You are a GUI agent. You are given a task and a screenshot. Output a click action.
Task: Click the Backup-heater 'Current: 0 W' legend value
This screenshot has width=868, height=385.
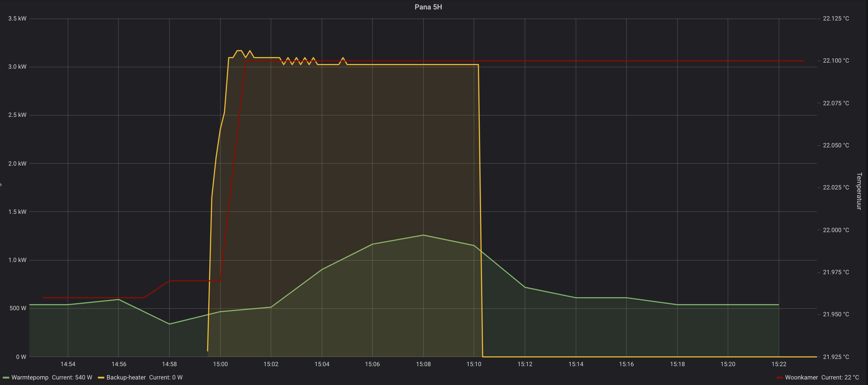166,377
